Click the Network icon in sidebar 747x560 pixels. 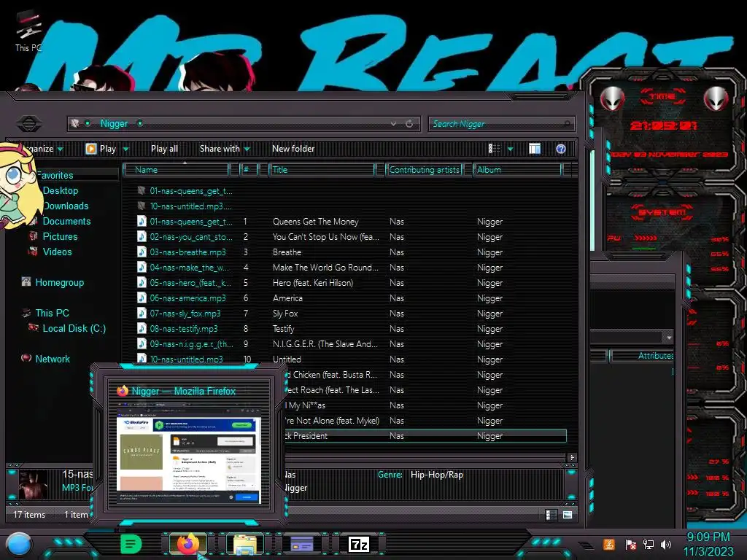[26, 358]
